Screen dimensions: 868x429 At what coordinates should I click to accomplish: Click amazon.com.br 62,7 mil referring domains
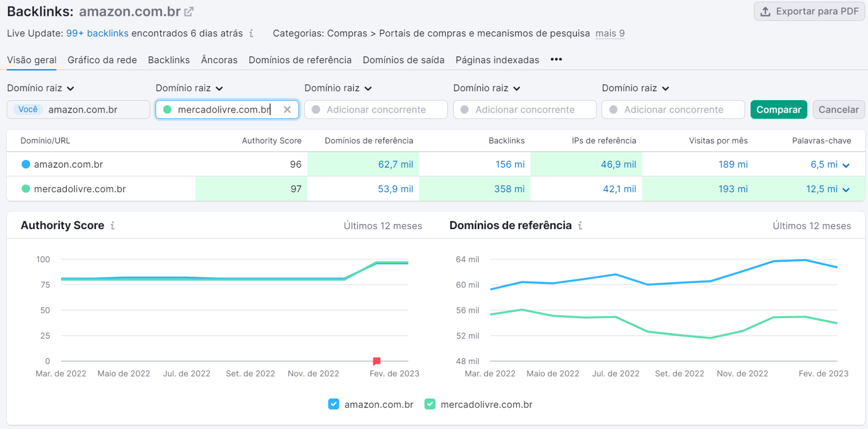point(395,164)
